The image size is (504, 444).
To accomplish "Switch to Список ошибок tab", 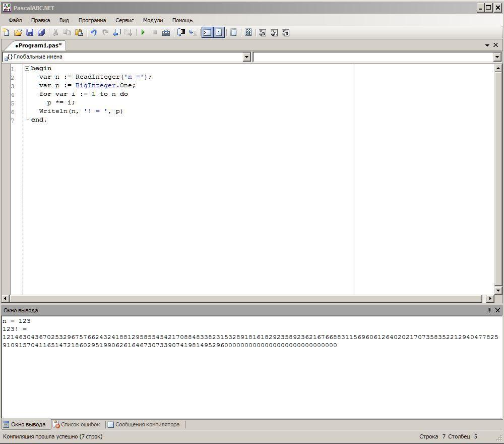I will pos(77,424).
